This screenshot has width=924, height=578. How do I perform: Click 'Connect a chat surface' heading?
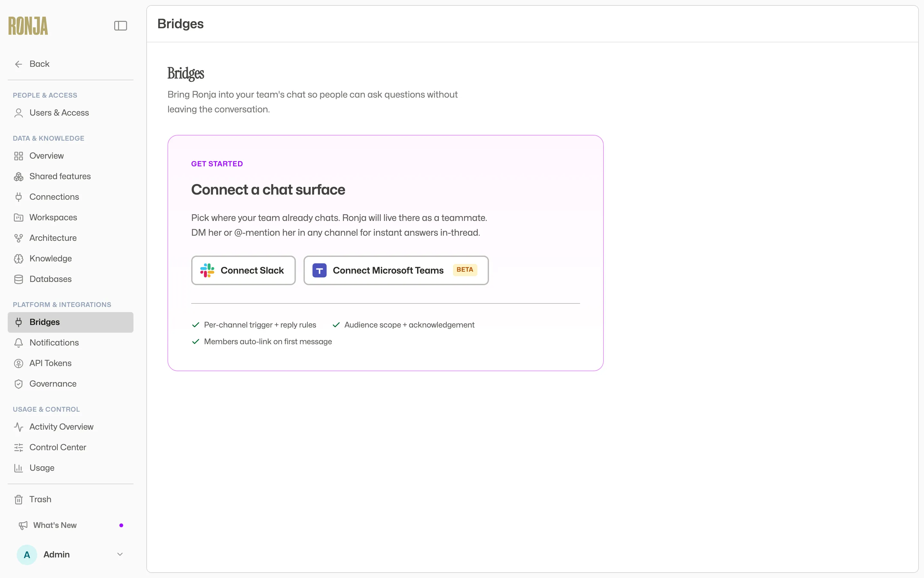click(268, 190)
